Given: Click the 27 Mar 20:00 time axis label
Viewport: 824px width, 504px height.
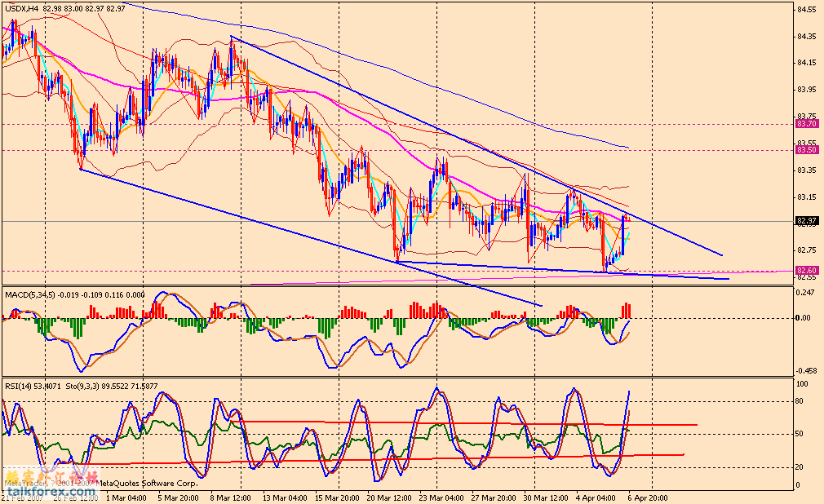Looking at the screenshot, I should coord(494,497).
